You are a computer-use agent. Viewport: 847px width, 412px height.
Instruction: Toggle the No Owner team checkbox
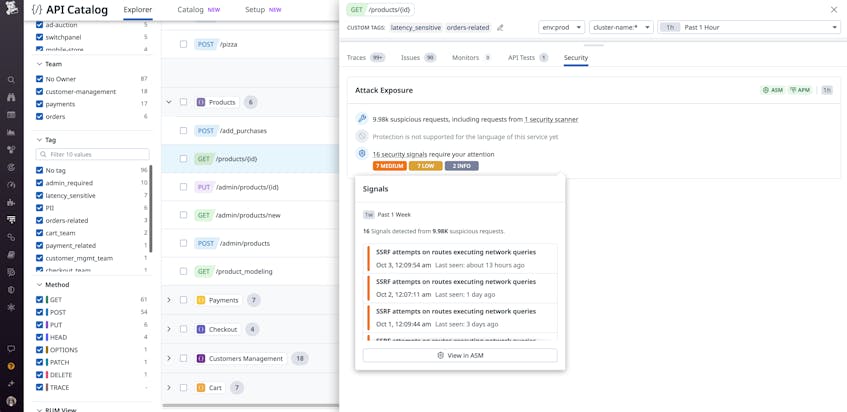(x=39, y=79)
